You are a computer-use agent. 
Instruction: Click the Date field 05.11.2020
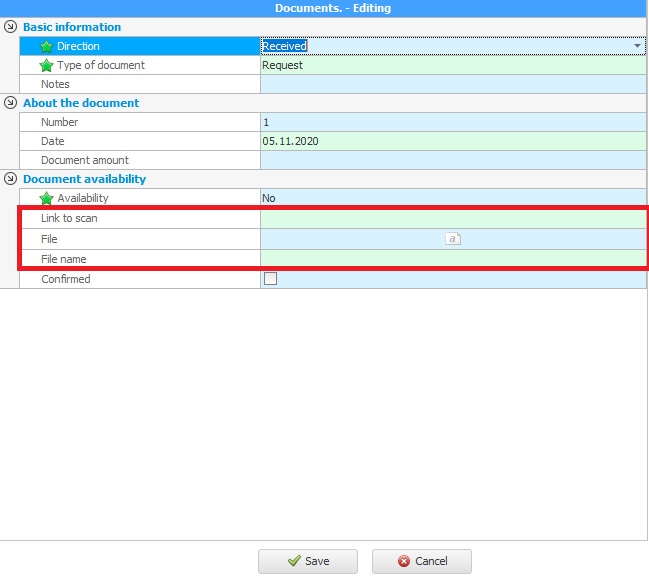pyautogui.click(x=453, y=141)
